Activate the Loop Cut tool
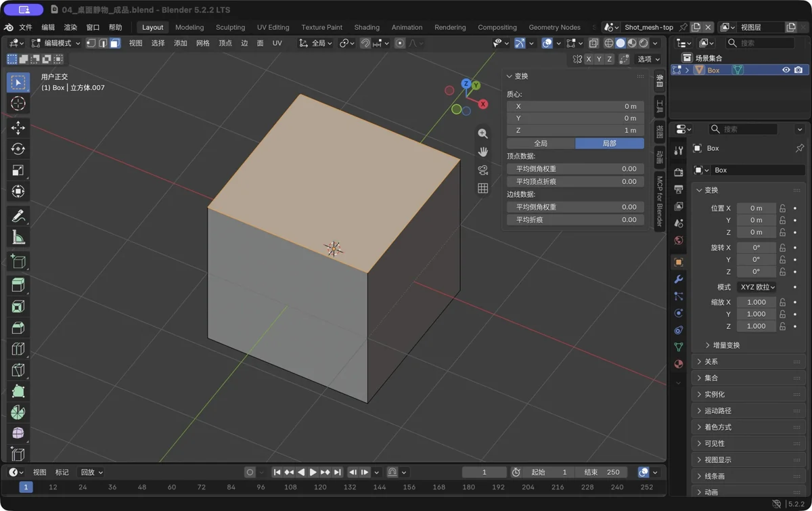Viewport: 812px width, 511px height. tap(18, 349)
